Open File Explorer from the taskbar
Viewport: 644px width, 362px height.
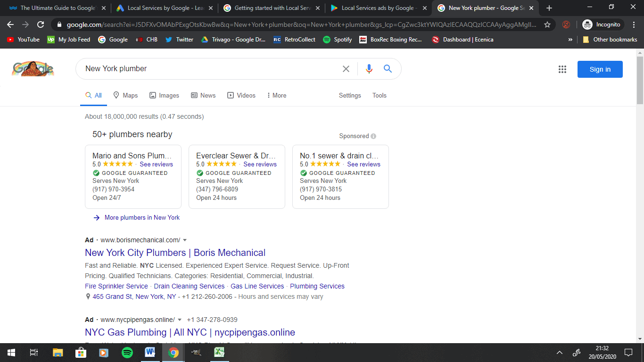tap(58, 352)
